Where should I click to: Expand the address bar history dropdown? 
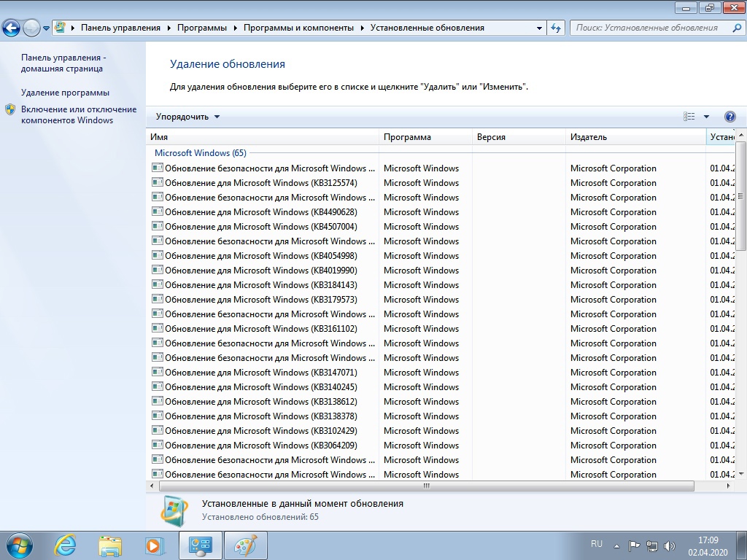pyautogui.click(x=539, y=28)
